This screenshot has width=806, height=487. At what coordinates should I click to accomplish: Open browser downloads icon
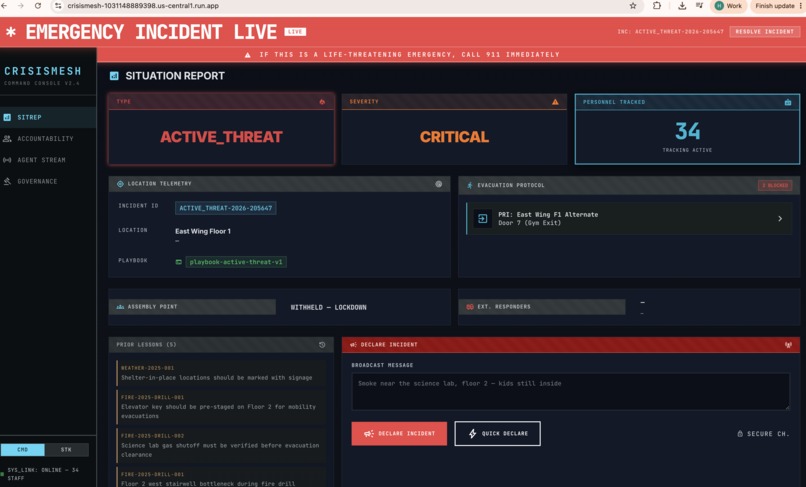tap(682, 6)
